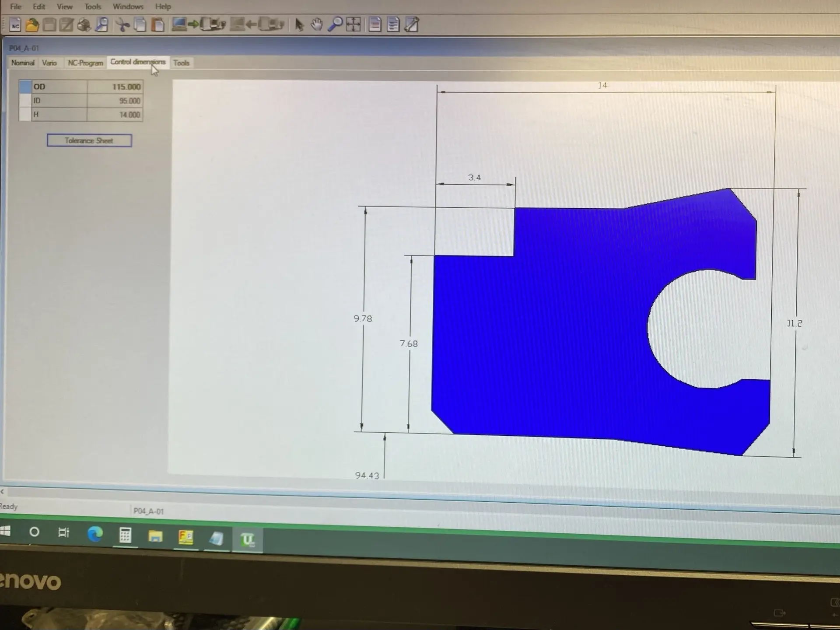Click the 11.2 dimension label
The image size is (840, 630).
(794, 323)
